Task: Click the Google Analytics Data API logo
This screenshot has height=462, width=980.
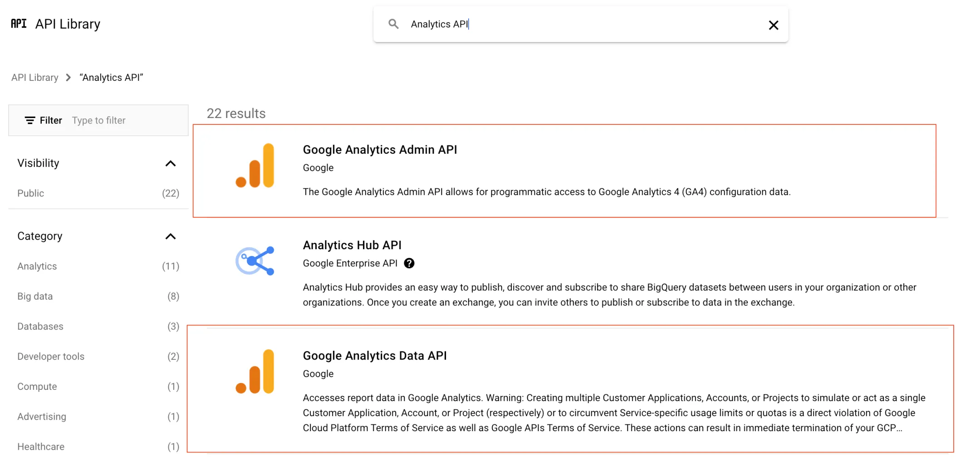Action: click(255, 372)
